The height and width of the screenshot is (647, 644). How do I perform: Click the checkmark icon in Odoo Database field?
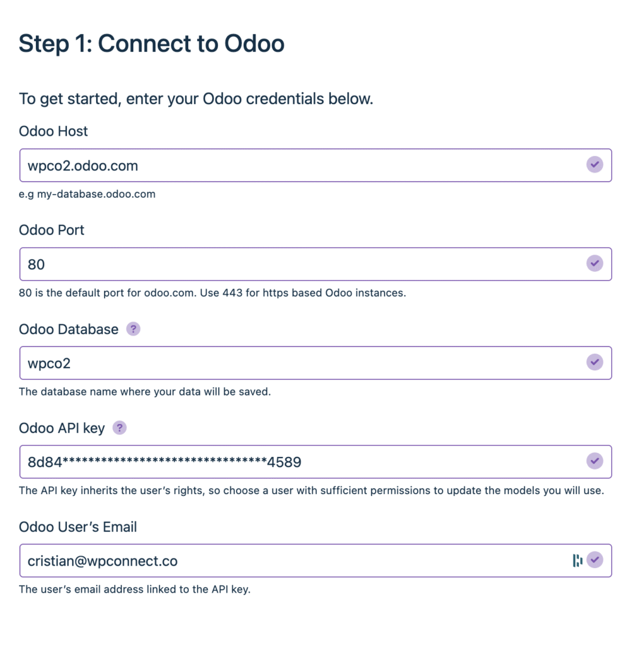pyautogui.click(x=594, y=362)
